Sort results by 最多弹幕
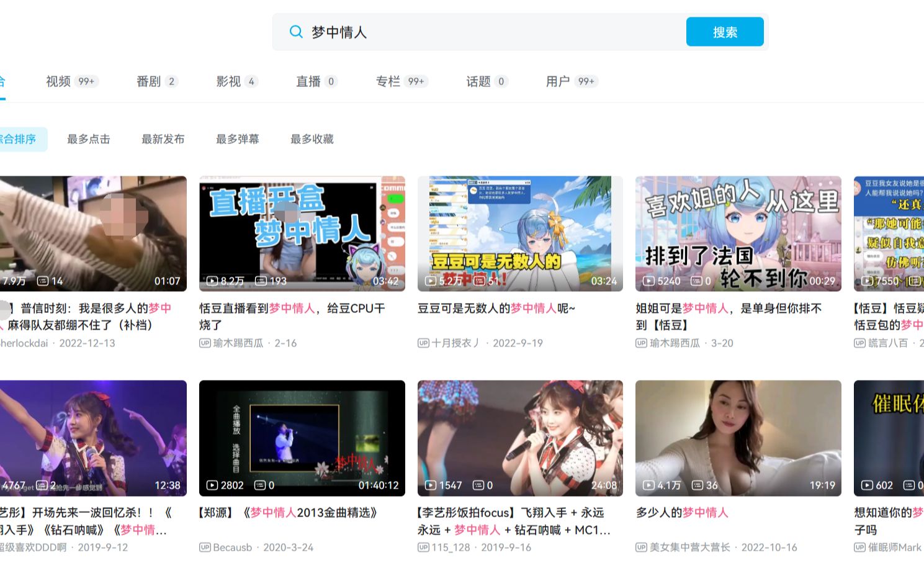The width and height of the screenshot is (924, 578). pos(238,139)
